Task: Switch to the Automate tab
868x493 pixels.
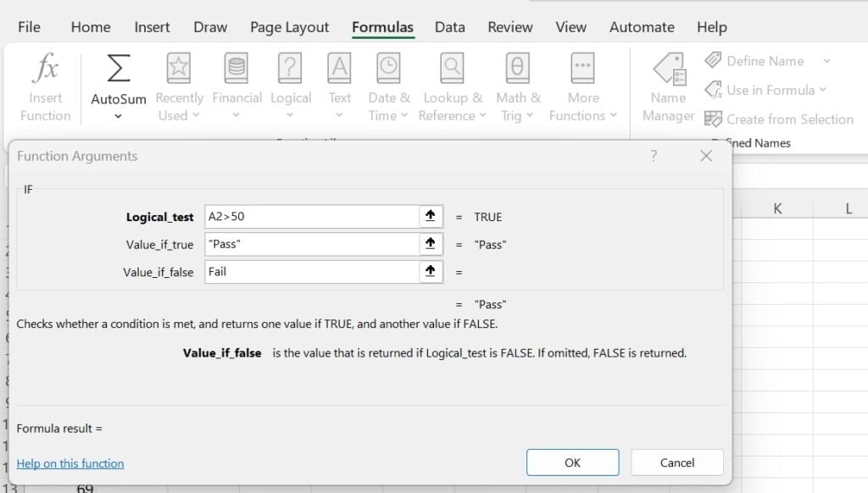Action: (642, 27)
